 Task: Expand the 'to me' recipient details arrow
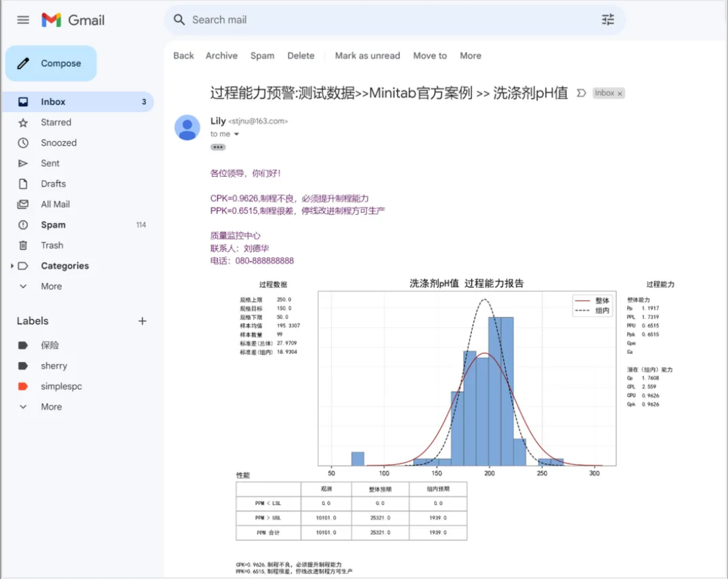(x=236, y=135)
